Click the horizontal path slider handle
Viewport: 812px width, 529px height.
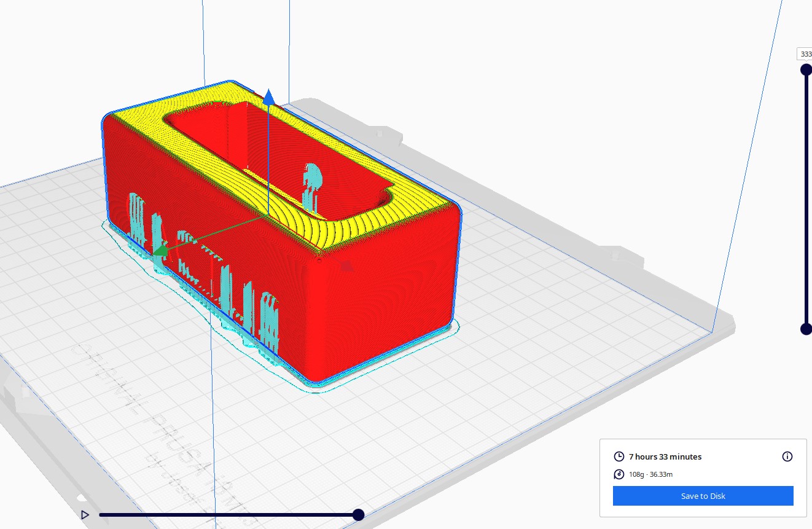358,514
